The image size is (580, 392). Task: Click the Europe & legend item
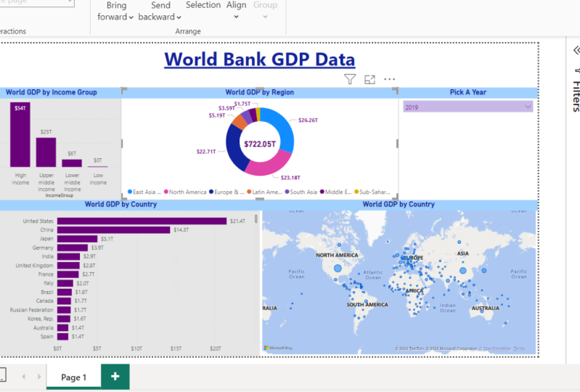[226, 192]
